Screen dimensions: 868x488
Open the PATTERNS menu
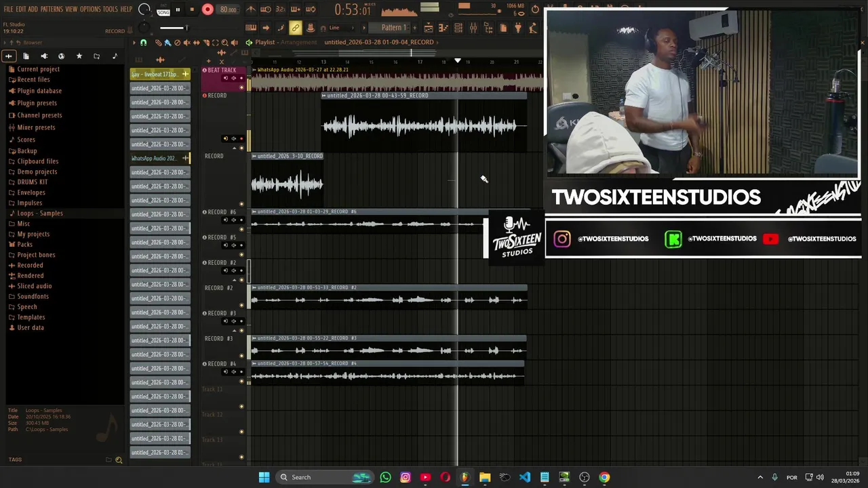coord(52,9)
